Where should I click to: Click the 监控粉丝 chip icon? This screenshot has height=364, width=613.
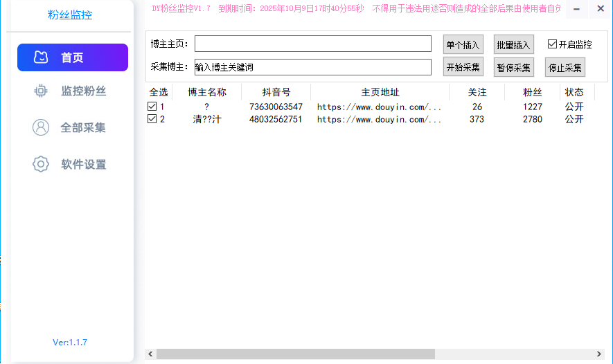[41, 91]
